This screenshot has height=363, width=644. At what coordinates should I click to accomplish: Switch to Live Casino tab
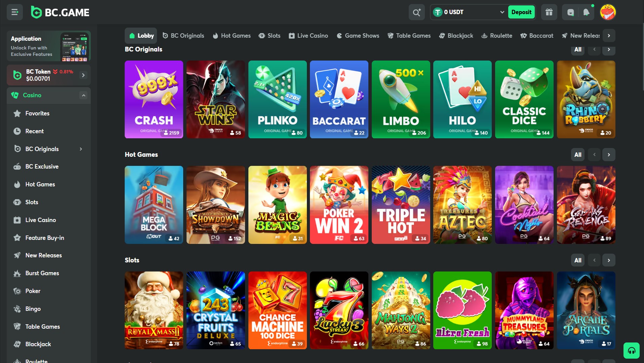[x=308, y=36]
